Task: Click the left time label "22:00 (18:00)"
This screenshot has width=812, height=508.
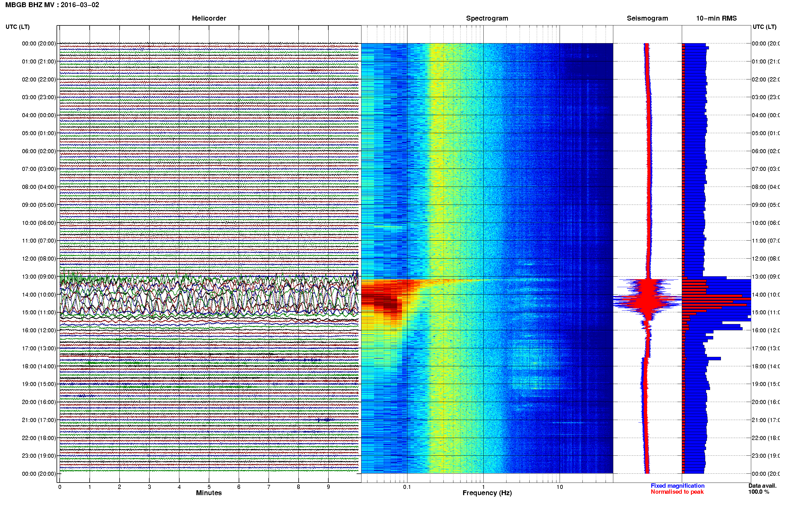Action: [39, 438]
